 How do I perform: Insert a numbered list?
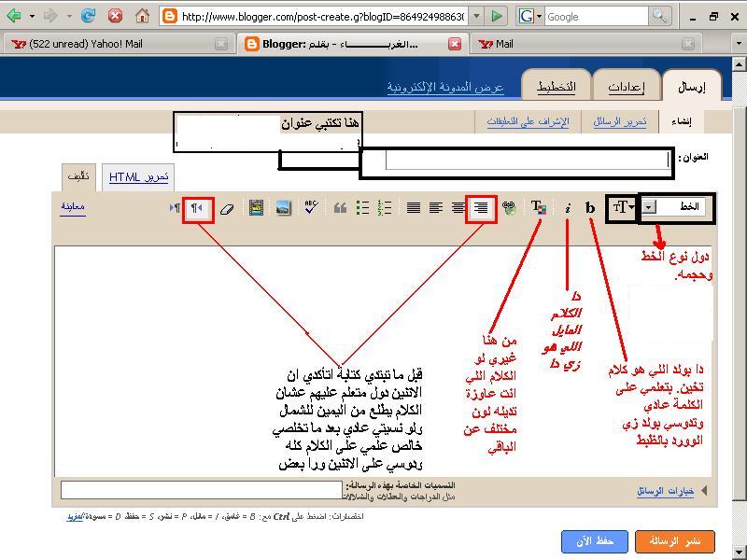tap(384, 207)
